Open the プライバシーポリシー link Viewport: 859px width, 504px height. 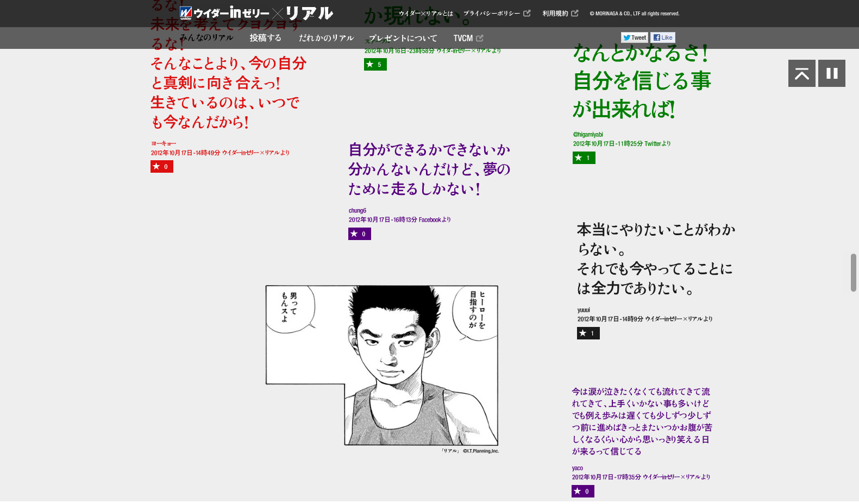coord(496,14)
